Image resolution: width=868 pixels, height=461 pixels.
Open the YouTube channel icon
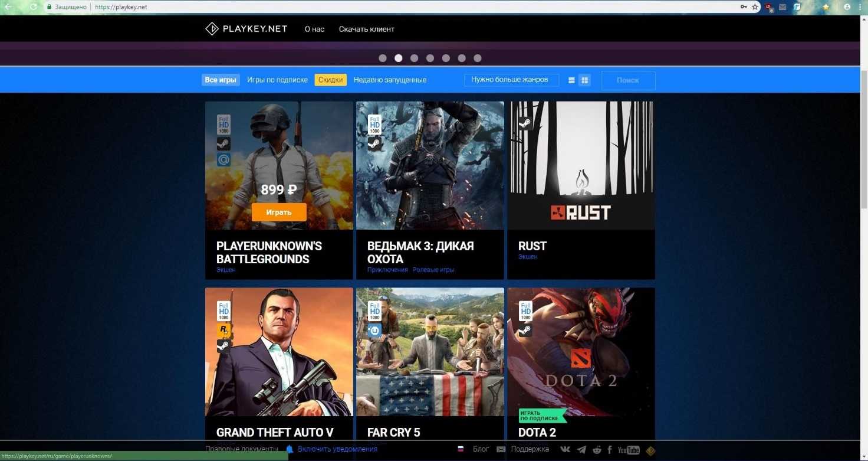click(x=629, y=450)
